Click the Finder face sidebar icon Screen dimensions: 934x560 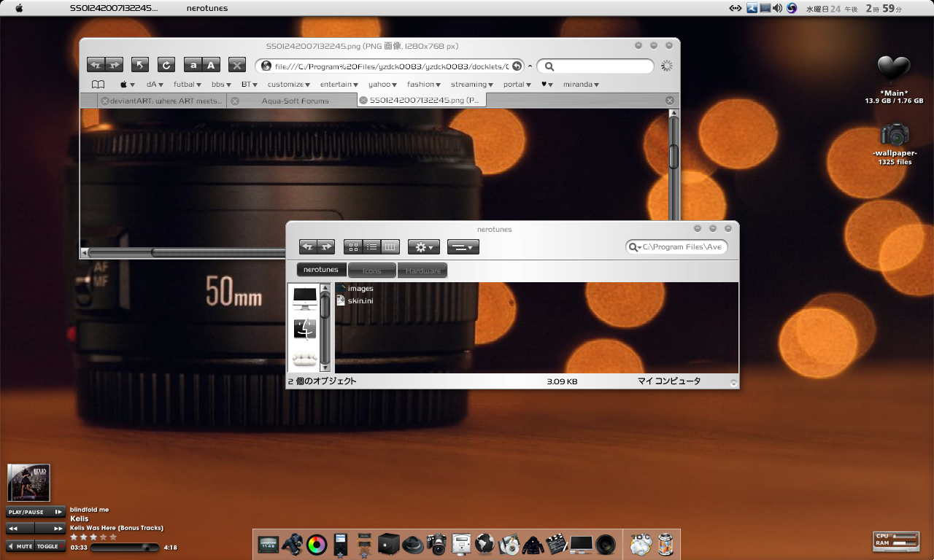[x=304, y=330]
